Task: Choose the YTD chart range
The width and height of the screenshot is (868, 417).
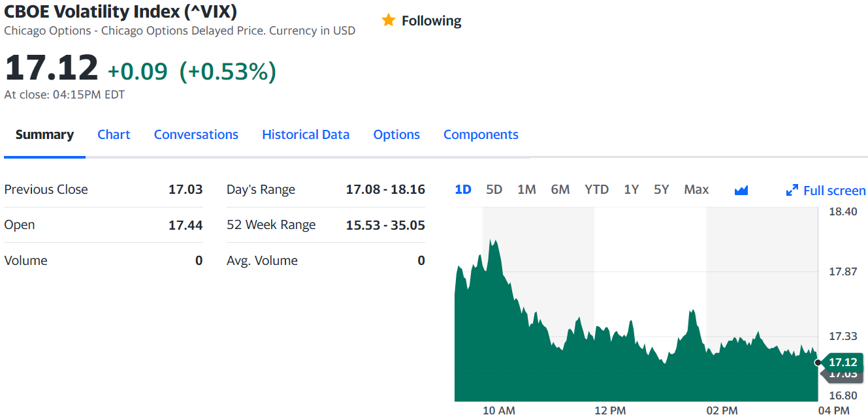Action: coord(596,189)
